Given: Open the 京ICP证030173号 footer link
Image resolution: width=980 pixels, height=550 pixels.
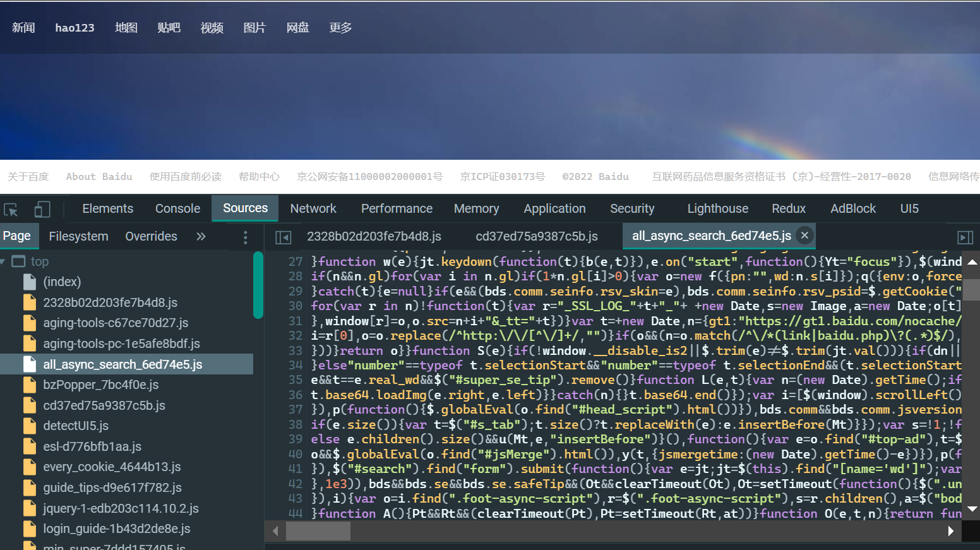Looking at the screenshot, I should point(502,177).
